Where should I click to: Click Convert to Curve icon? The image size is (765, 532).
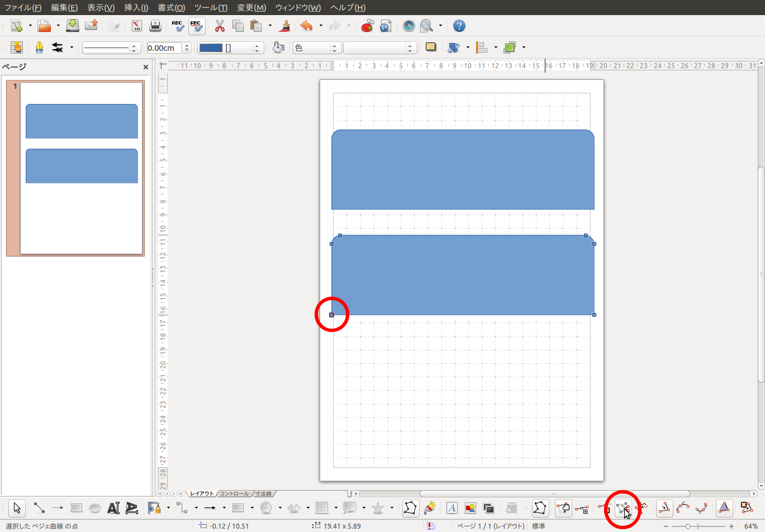(642, 508)
